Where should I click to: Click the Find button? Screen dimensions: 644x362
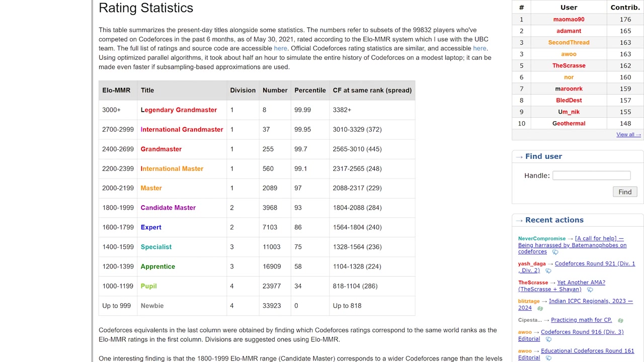coord(625,192)
